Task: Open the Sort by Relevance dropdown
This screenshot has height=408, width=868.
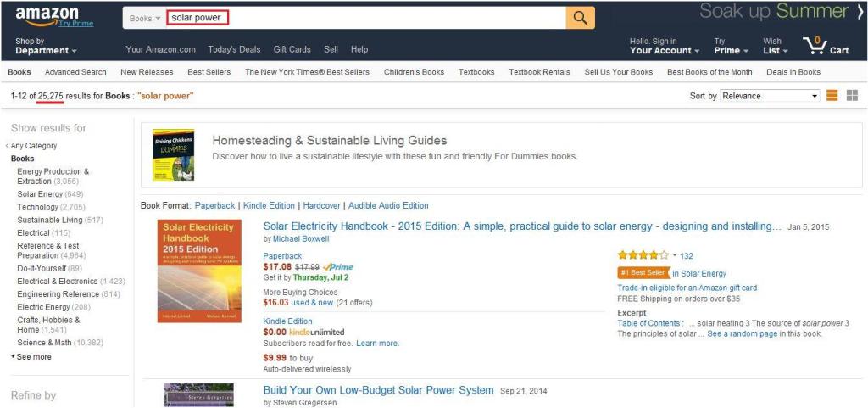Action: (770, 96)
